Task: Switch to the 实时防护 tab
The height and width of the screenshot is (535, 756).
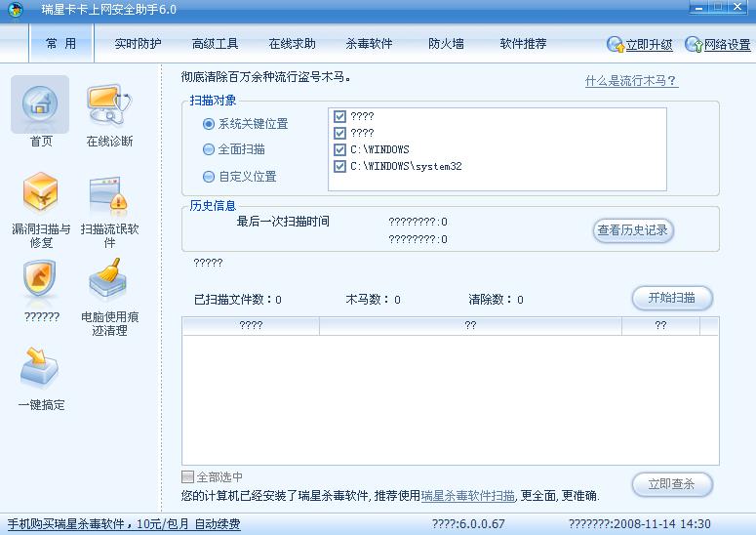Action: (138, 44)
